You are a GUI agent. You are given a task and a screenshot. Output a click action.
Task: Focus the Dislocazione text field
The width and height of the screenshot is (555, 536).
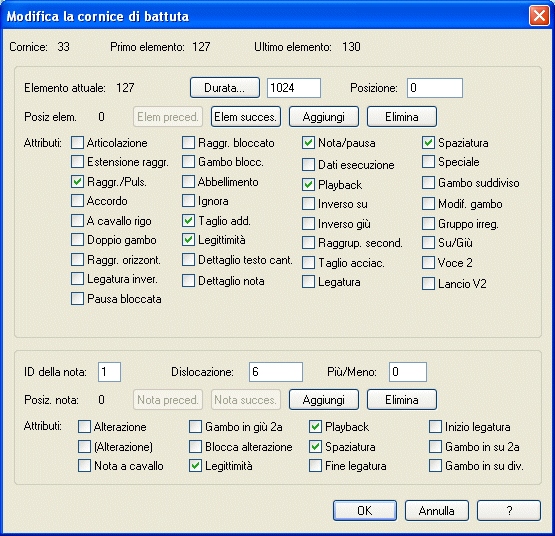click(276, 372)
